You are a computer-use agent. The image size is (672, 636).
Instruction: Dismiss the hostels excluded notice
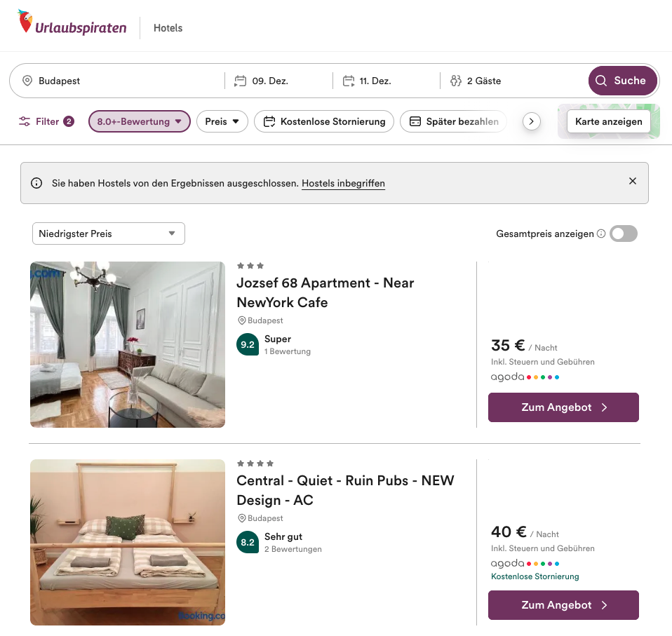point(633,181)
